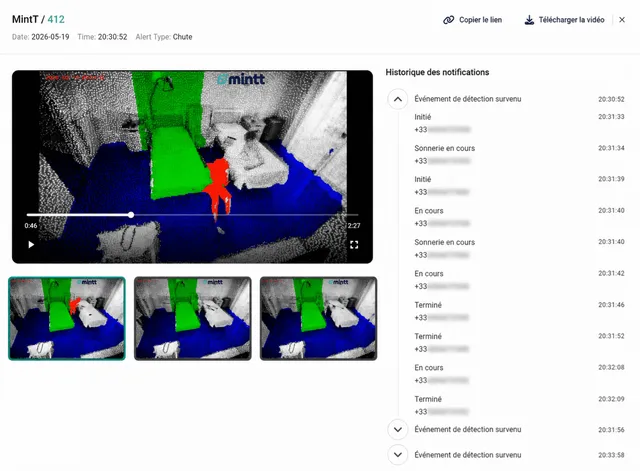640x471 pixels.
Task: Click the blurred phone number under Terminé 20:31:46
Action: click(x=442, y=318)
